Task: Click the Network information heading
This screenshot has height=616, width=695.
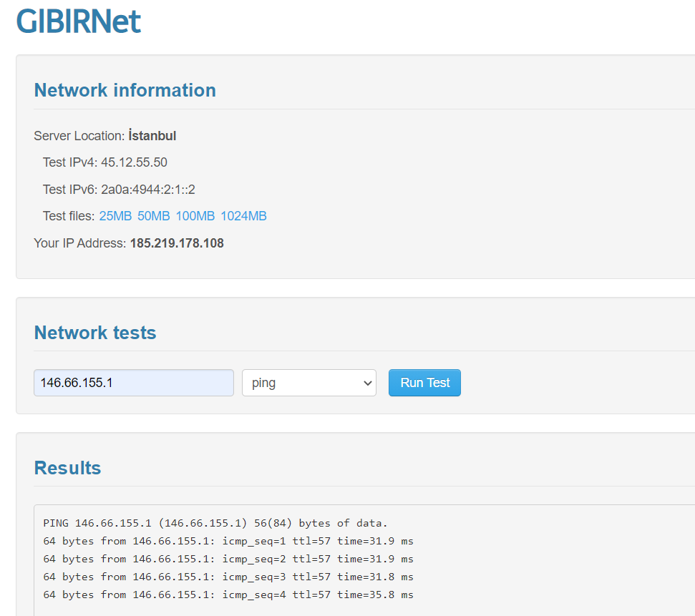Action: pos(125,90)
